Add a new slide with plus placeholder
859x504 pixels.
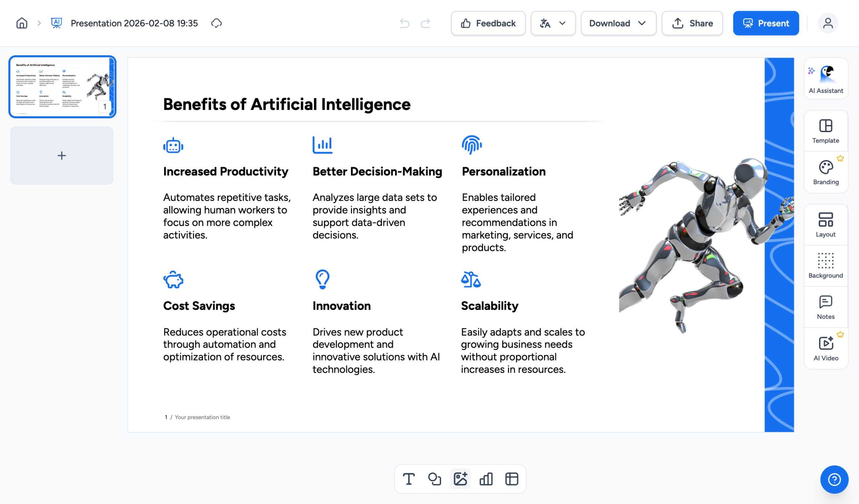pyautogui.click(x=62, y=156)
